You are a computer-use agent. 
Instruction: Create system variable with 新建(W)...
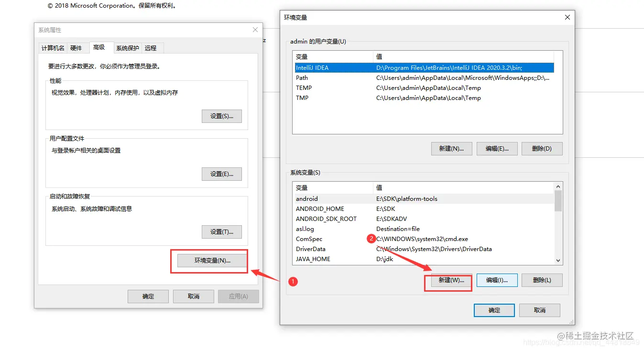451,280
